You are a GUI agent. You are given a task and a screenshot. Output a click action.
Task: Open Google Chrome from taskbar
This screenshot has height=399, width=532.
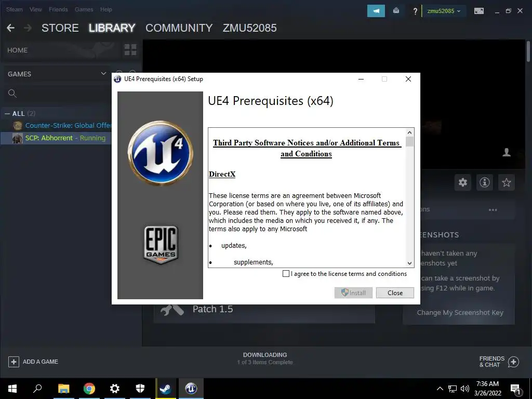tap(89, 389)
